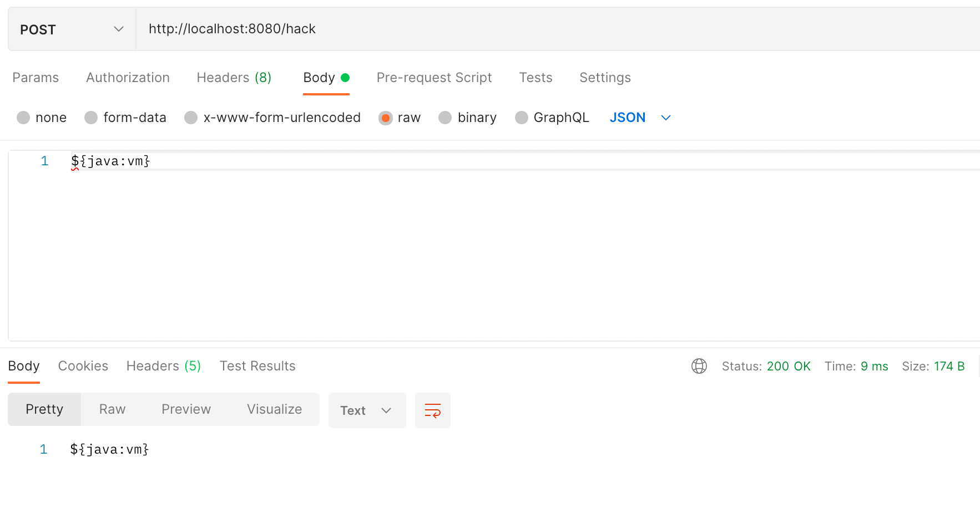The width and height of the screenshot is (980, 508).
Task: Select the raw body radio button
Action: [385, 118]
